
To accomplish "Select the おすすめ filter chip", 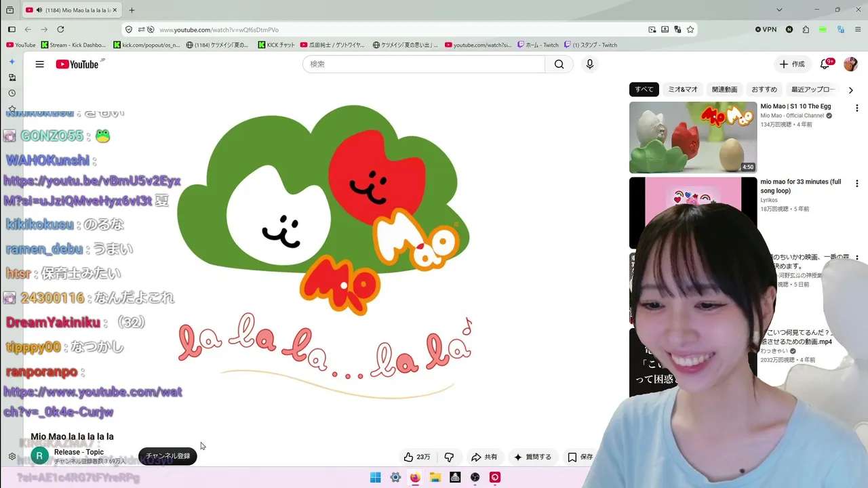I will (764, 89).
